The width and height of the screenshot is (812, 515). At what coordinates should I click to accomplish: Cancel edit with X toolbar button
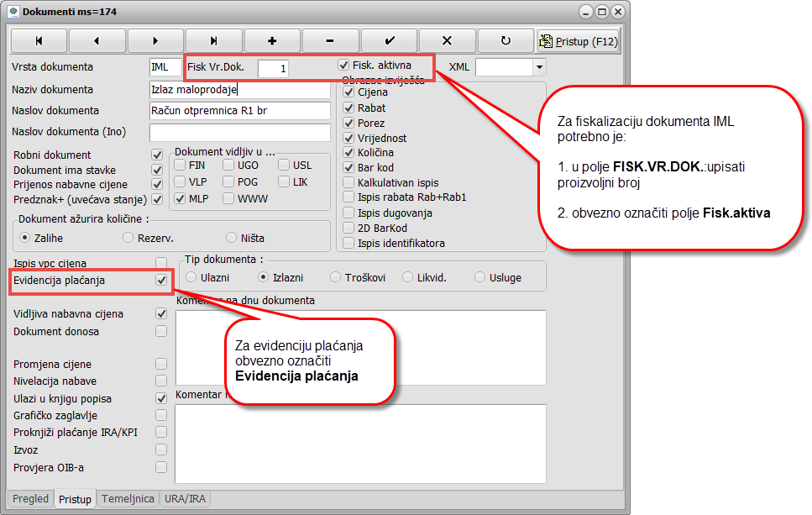tap(448, 41)
